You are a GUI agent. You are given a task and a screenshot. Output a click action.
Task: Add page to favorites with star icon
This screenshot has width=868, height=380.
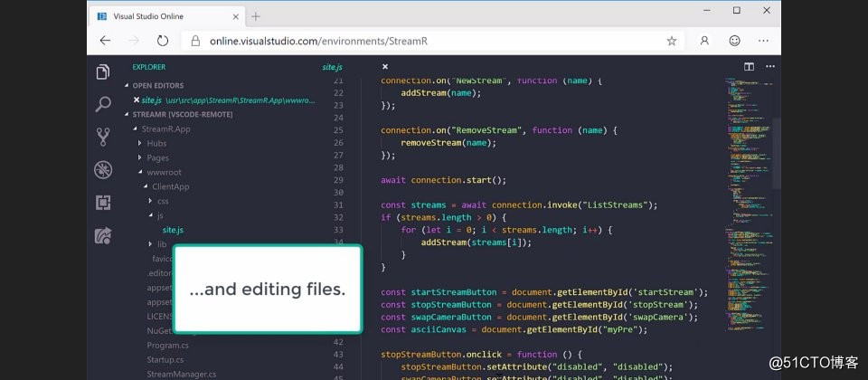(x=672, y=41)
